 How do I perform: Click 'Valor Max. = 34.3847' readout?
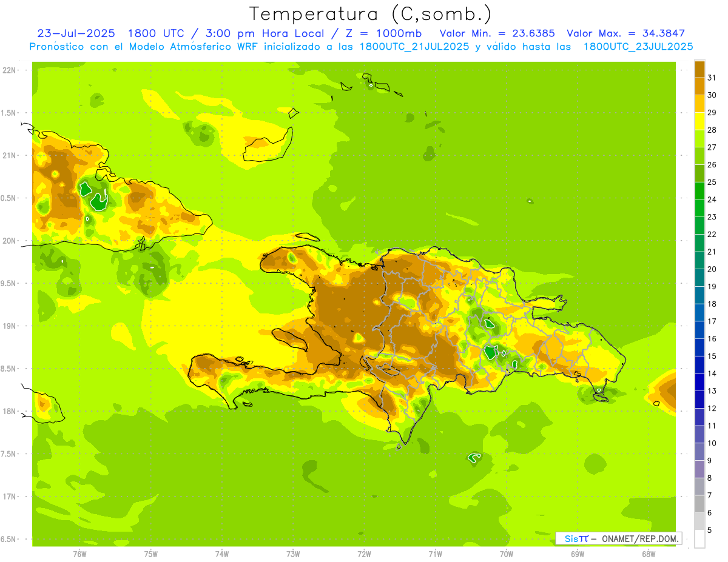[x=625, y=33]
